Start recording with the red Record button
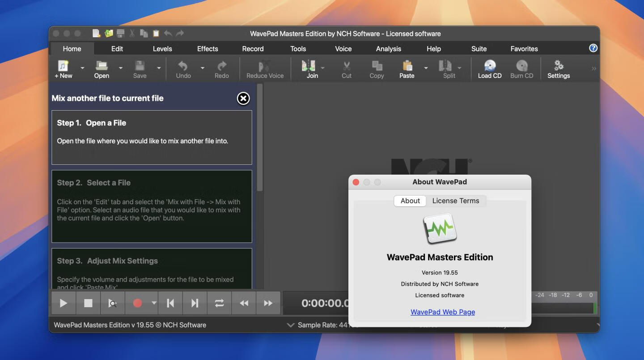Image resolution: width=644 pixels, height=360 pixels. [x=137, y=303]
